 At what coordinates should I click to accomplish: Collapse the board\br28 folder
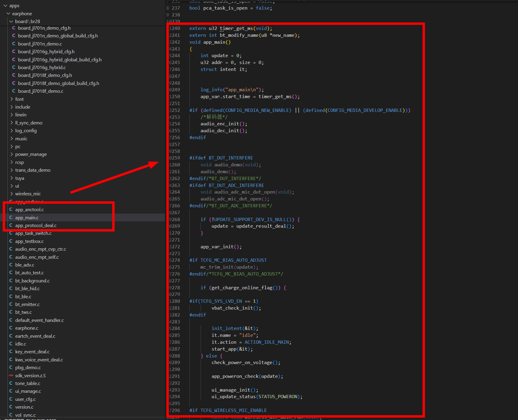click(11, 21)
